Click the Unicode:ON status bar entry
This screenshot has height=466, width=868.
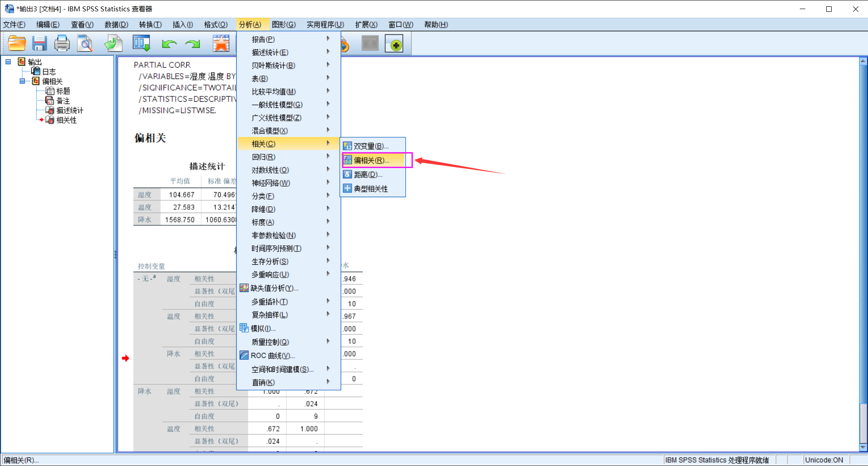pos(824,460)
